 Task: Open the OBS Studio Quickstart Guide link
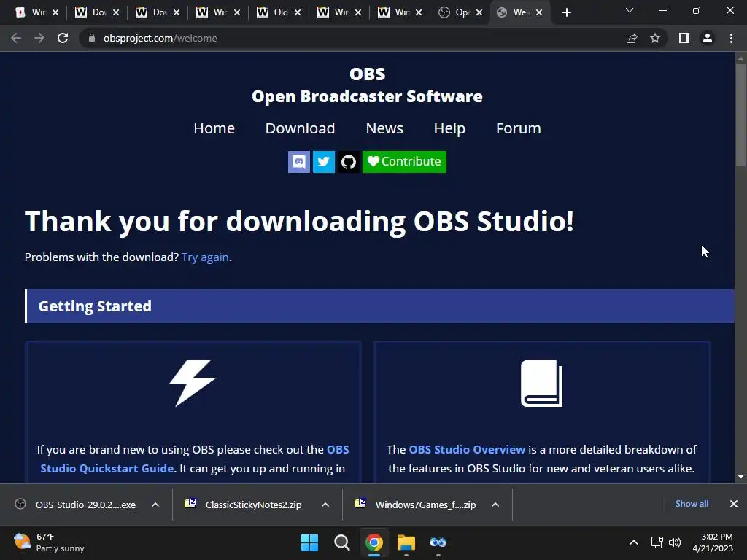click(194, 459)
